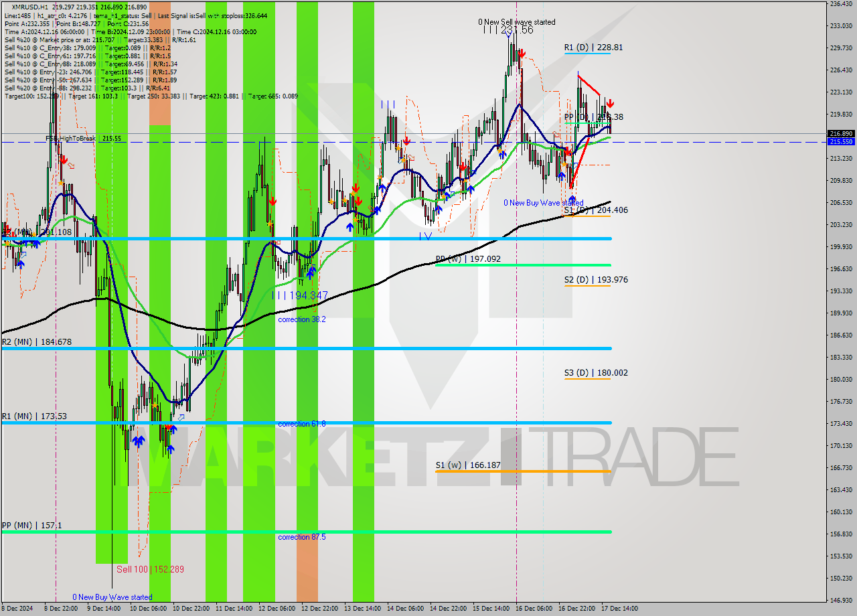The width and height of the screenshot is (857, 616).
Task: Click the 'S1 (D) | 204.406' pivot label
Action: [596, 210]
